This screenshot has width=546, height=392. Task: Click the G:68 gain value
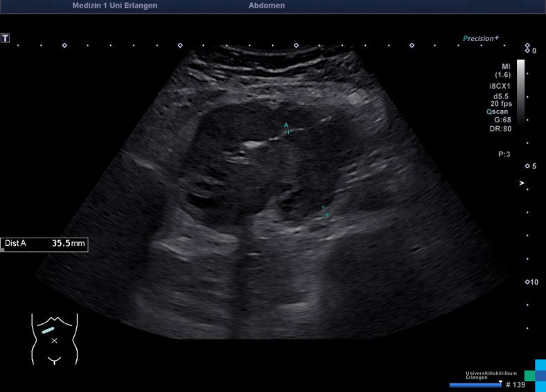click(502, 120)
